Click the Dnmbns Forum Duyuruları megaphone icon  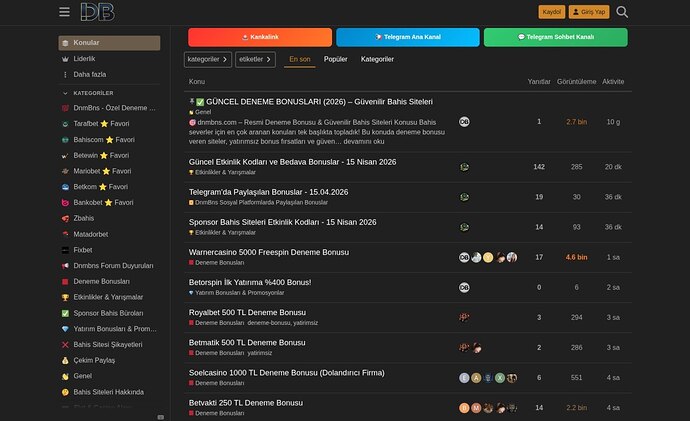tap(65, 266)
